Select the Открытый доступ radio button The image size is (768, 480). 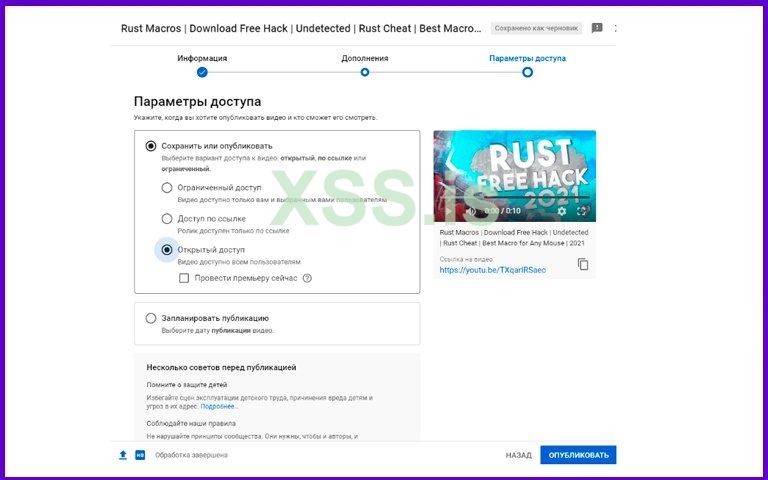click(167, 250)
